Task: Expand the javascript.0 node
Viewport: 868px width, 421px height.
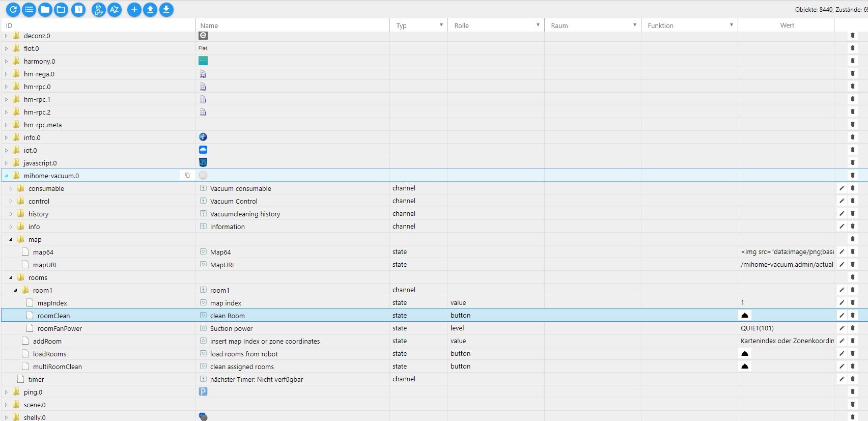Action: coord(6,163)
